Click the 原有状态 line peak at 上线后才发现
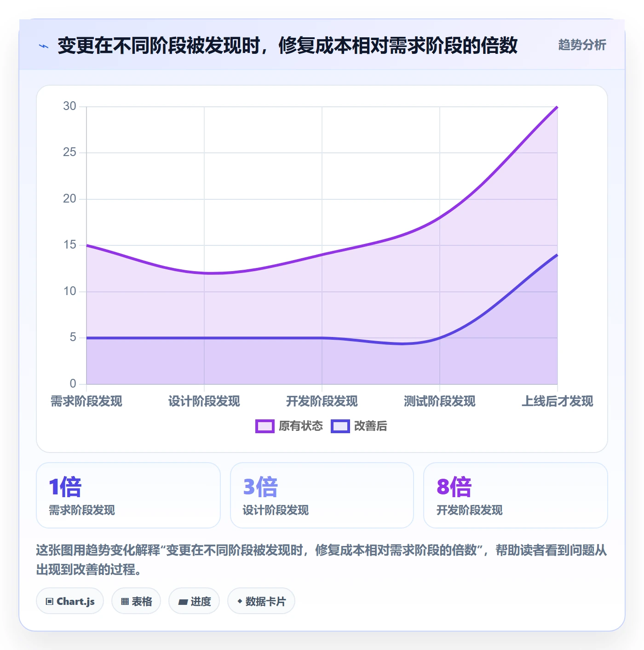Image resolution: width=644 pixels, height=650 pixels. coord(558,107)
